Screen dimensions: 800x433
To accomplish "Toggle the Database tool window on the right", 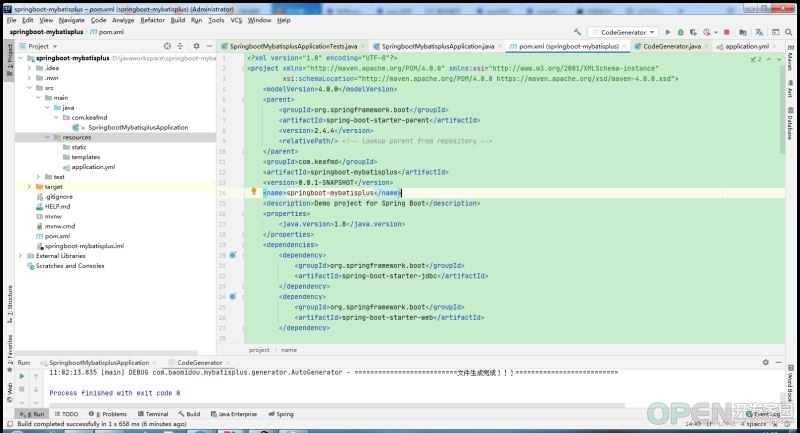I will coord(790,123).
